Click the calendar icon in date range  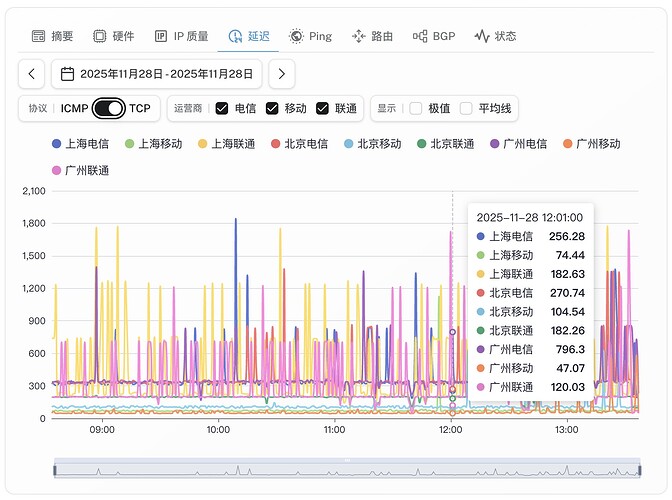pos(67,74)
